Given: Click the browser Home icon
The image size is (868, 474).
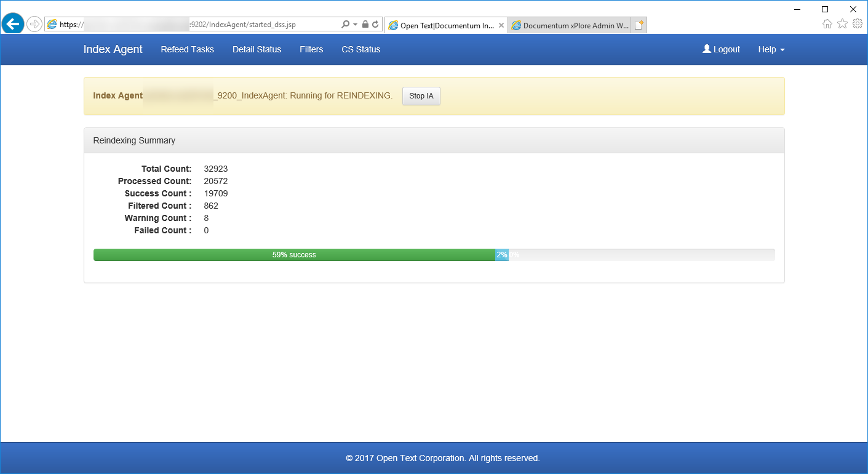Looking at the screenshot, I should 827,24.
